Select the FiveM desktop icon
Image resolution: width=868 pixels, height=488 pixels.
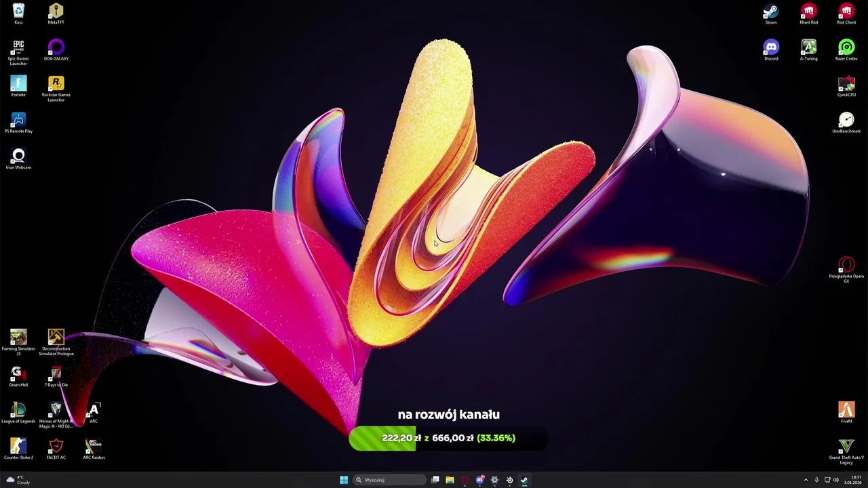click(x=846, y=413)
